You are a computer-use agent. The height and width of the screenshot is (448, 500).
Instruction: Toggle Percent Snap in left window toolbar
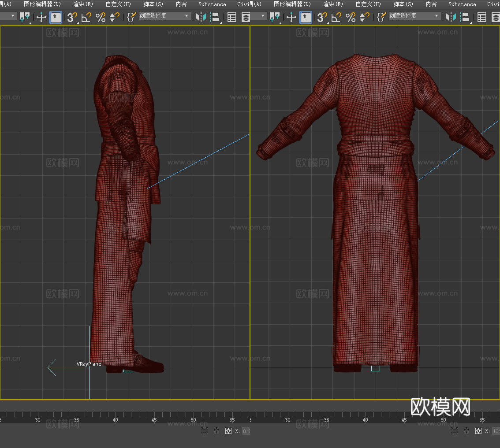click(x=101, y=17)
